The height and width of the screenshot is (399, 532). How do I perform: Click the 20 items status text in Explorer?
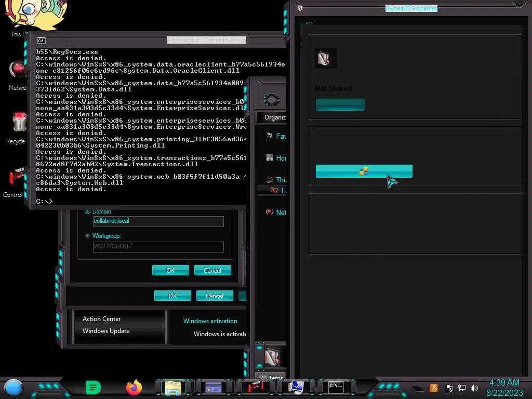coord(271,377)
